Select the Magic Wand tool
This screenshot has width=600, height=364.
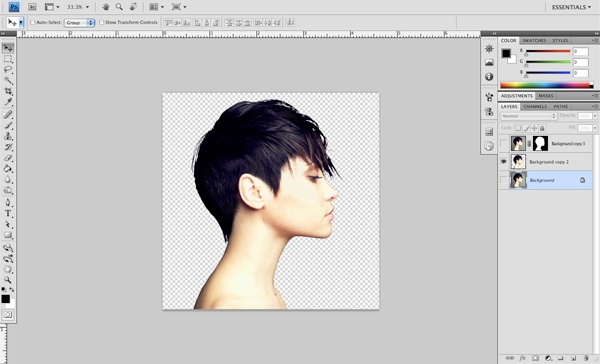pyautogui.click(x=8, y=80)
